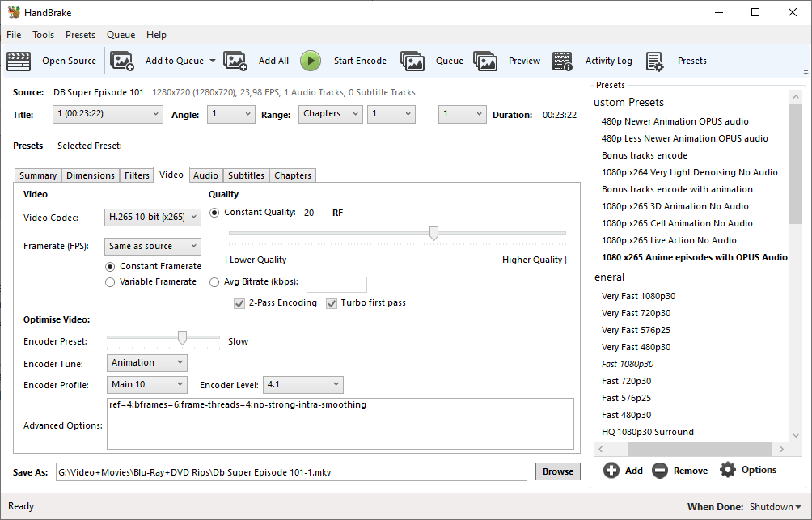Open the Queue menu in menu bar
812x520 pixels.
(121, 35)
